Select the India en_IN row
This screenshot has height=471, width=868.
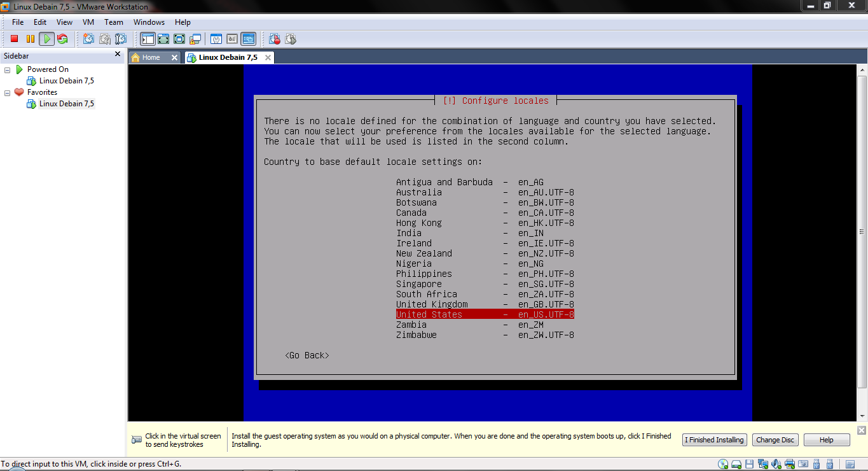pos(470,233)
